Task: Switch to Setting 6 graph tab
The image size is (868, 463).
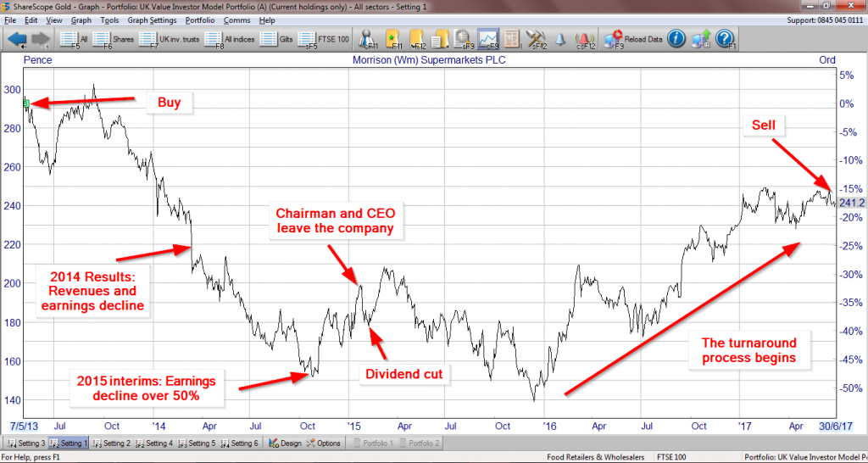Action: pyautogui.click(x=239, y=443)
